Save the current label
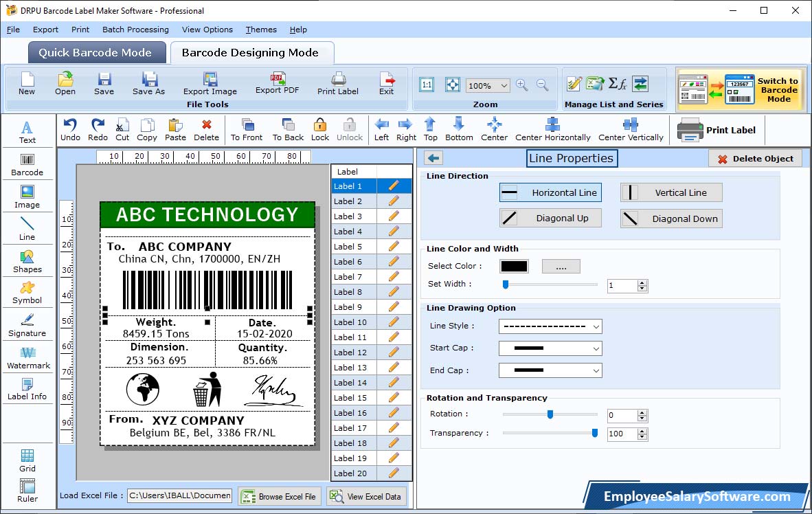The image size is (812, 514). (104, 84)
